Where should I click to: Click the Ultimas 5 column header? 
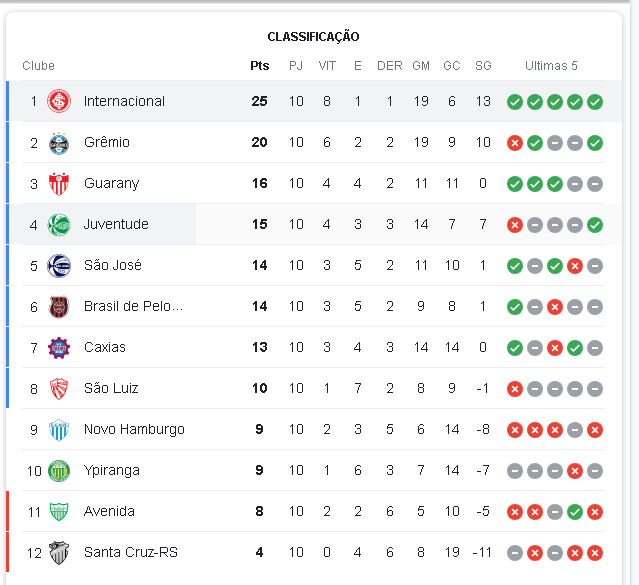[x=551, y=66]
